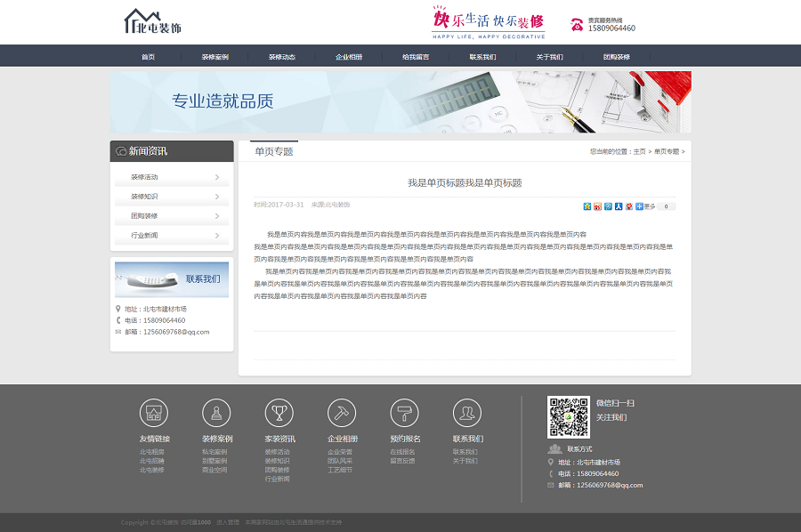Click the 北屯装饰 house logo

152,22
